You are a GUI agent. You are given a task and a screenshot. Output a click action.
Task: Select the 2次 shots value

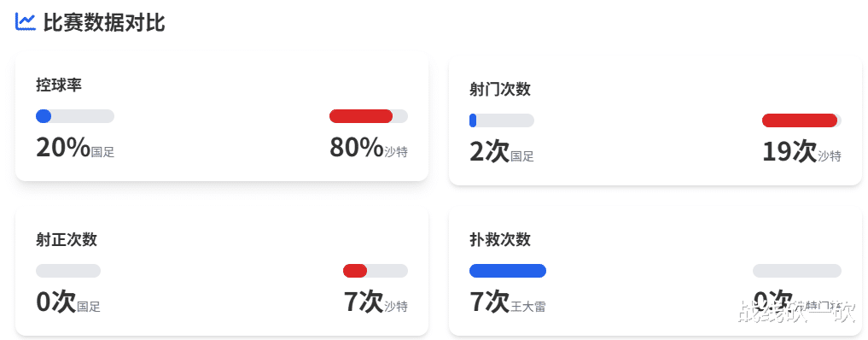[x=489, y=152]
